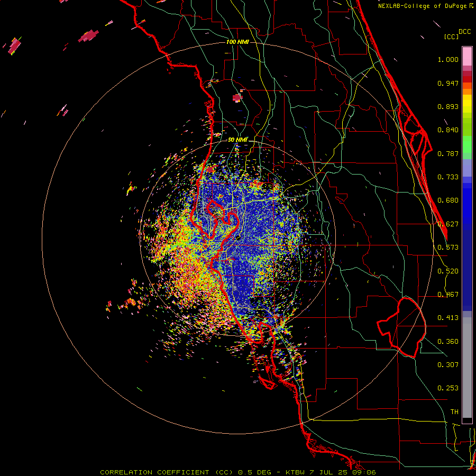The height and width of the screenshot is (476, 476).
Task: Select the 0.947 legend value
Action: [x=448, y=83]
